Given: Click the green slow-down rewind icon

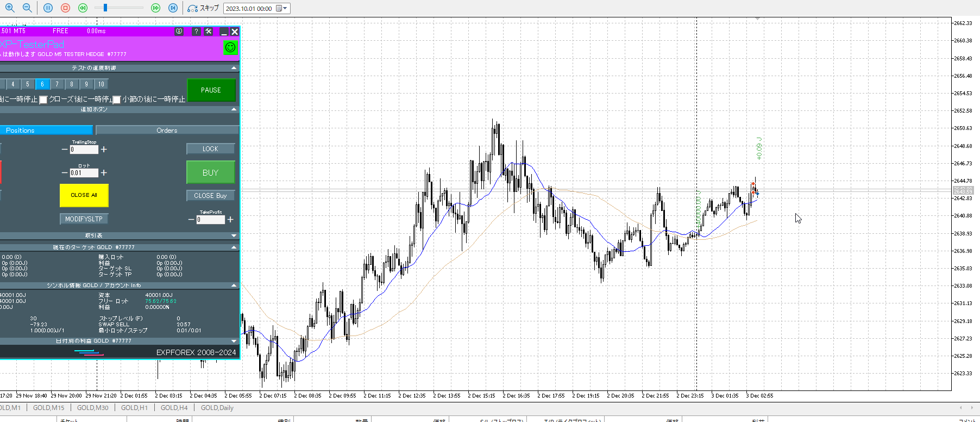Looking at the screenshot, I should click(83, 8).
